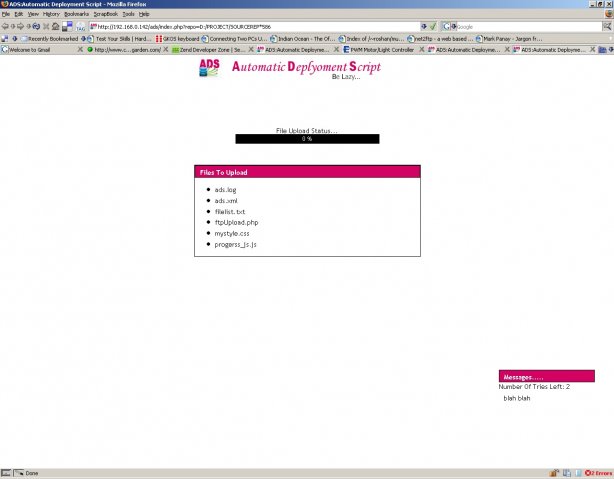Click the ftpUpload.php file entry

click(x=236, y=222)
